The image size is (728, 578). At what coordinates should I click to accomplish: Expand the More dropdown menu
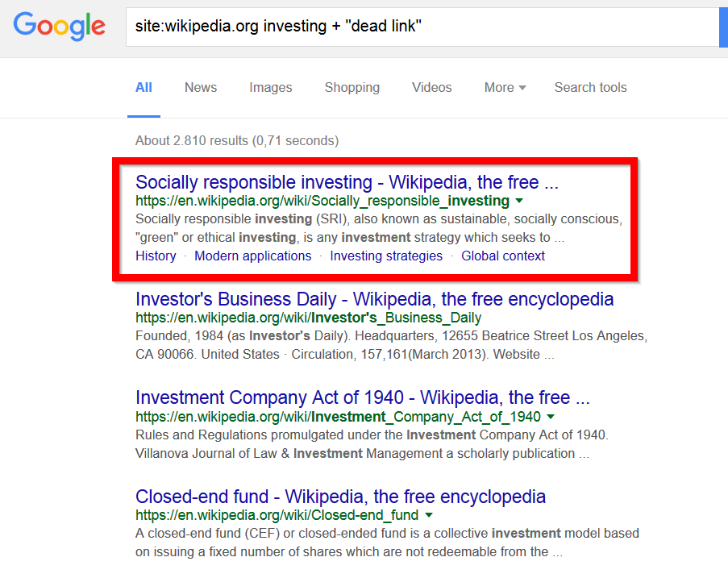point(505,87)
